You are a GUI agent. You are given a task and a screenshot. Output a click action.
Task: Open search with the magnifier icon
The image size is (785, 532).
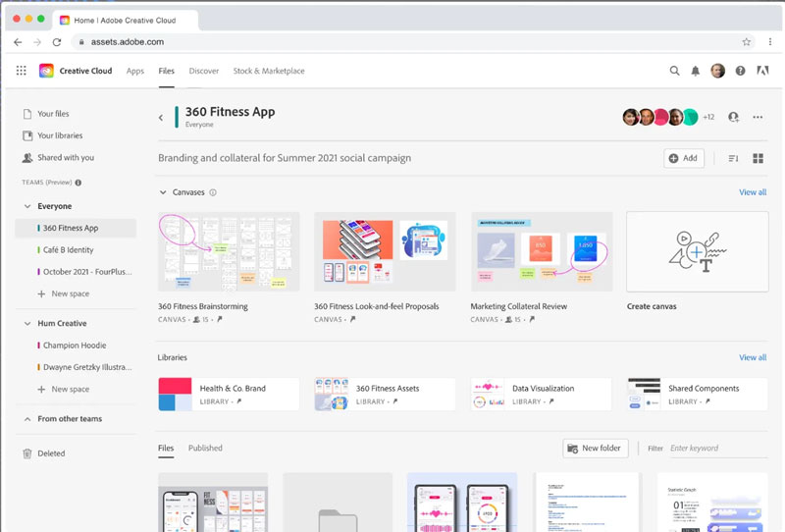674,71
